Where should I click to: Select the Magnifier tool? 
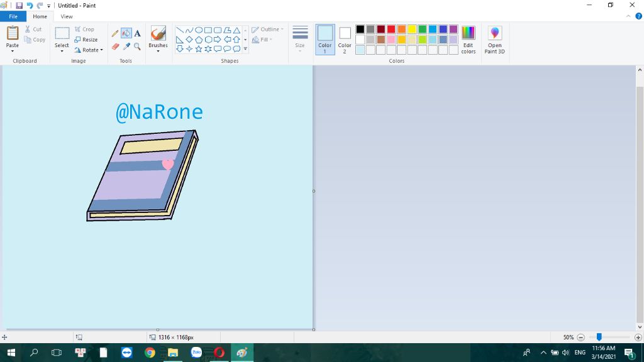click(x=137, y=47)
